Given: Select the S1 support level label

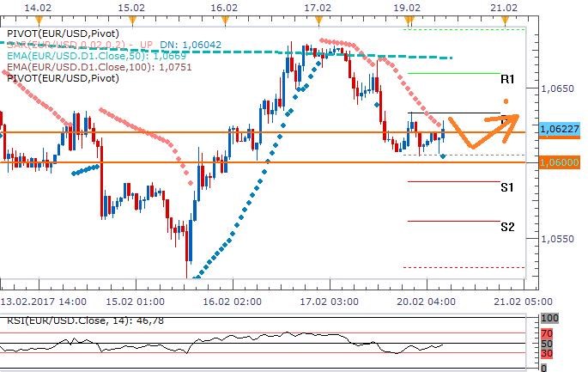Looking at the screenshot, I should tap(507, 186).
